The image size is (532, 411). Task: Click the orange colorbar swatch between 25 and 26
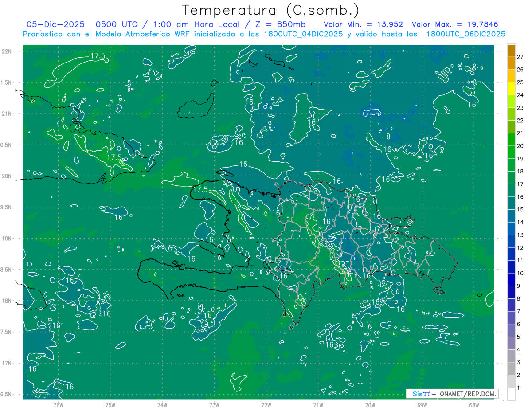click(512, 75)
